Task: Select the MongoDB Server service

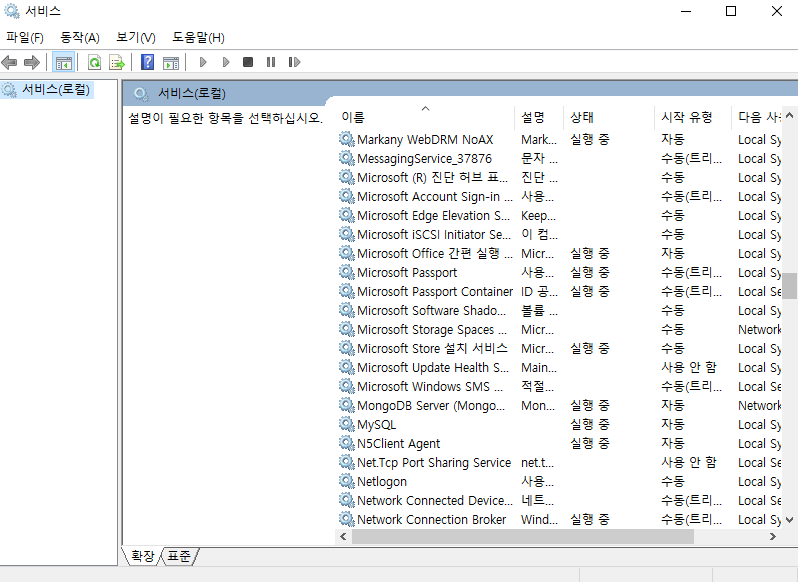Action: click(x=559, y=405)
